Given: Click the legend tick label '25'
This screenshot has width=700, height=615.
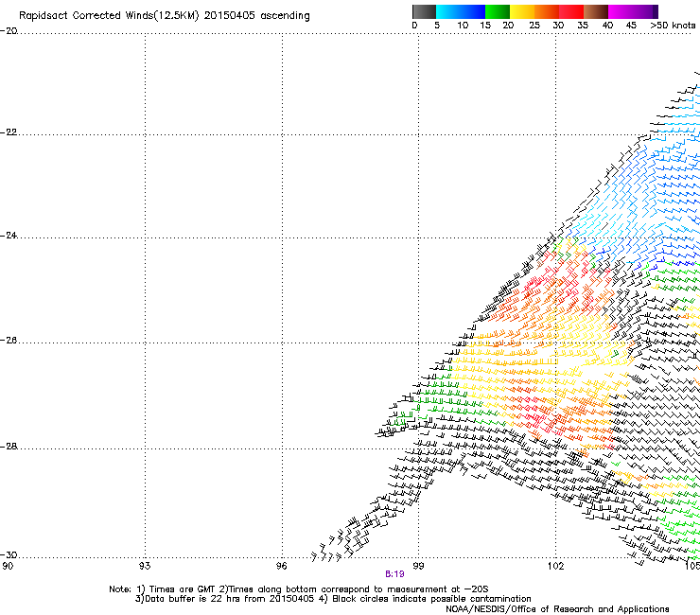Looking at the screenshot, I should (534, 26).
